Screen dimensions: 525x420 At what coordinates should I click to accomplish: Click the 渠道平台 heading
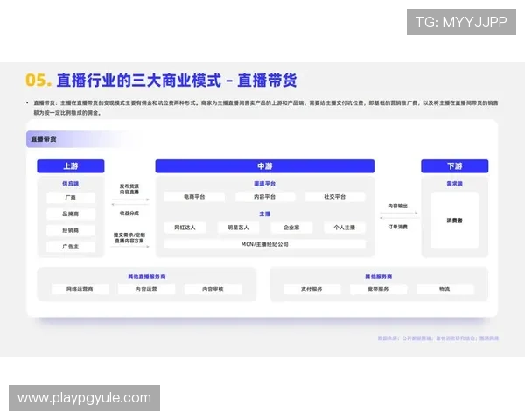[x=264, y=184]
